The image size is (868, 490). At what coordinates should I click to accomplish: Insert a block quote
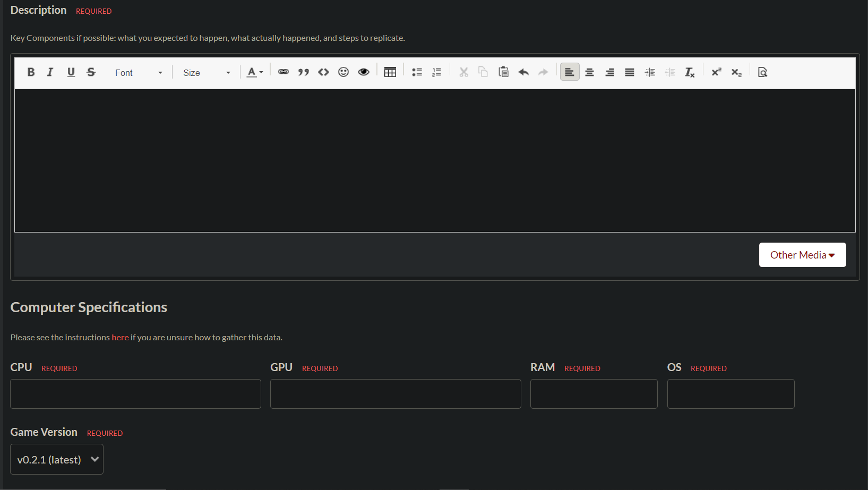304,72
